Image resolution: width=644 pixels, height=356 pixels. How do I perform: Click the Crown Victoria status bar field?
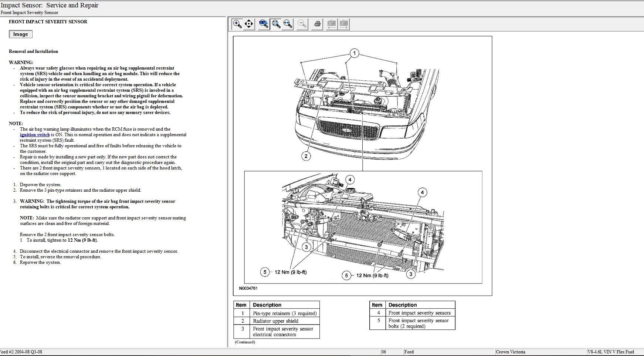coord(510,352)
